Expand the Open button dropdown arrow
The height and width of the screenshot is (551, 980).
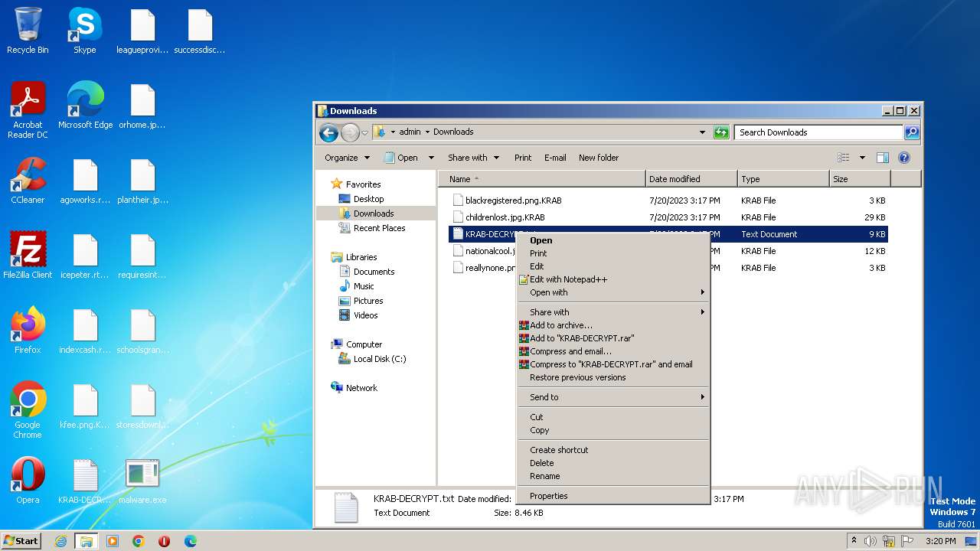431,158
